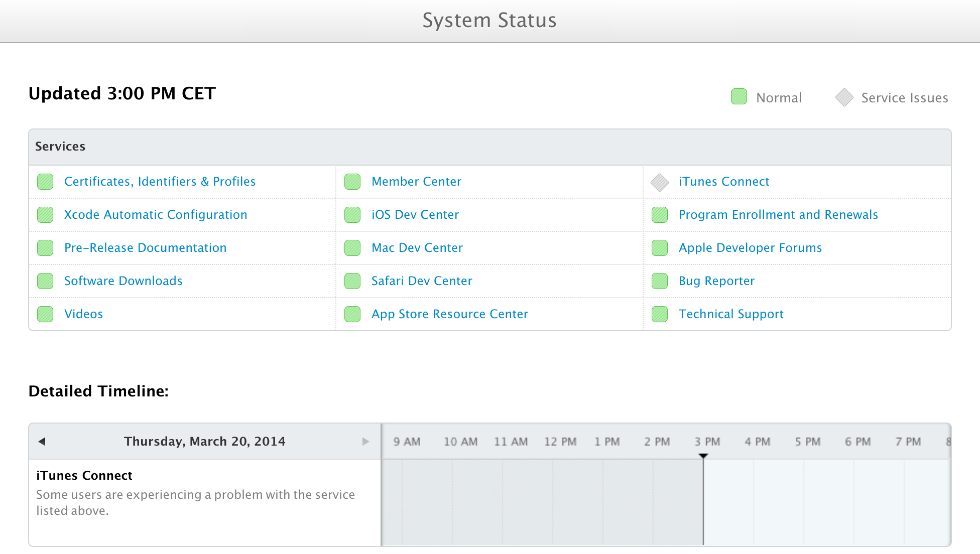
Task: Click green status icon beside App Store Resource Center
Action: (x=352, y=314)
